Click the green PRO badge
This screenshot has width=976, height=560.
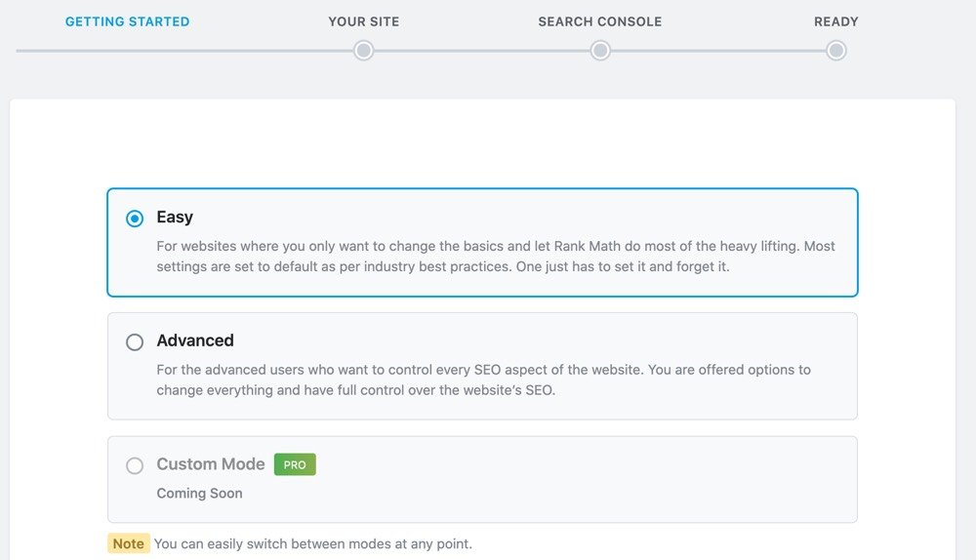[295, 464]
